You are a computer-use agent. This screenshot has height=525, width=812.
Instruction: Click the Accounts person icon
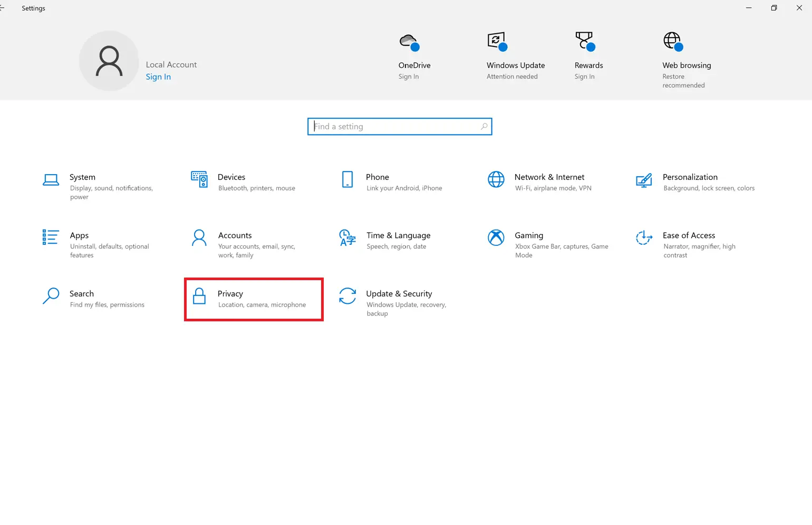tap(199, 237)
